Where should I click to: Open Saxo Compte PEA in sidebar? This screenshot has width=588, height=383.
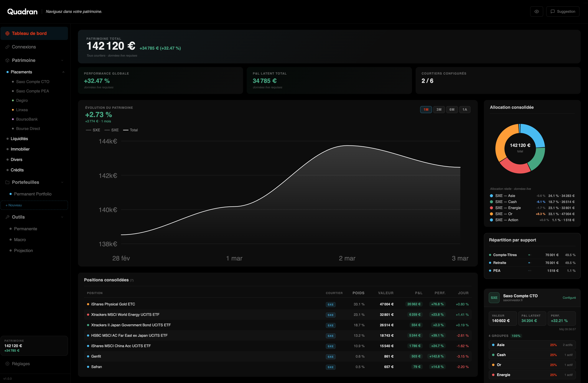pos(32,91)
